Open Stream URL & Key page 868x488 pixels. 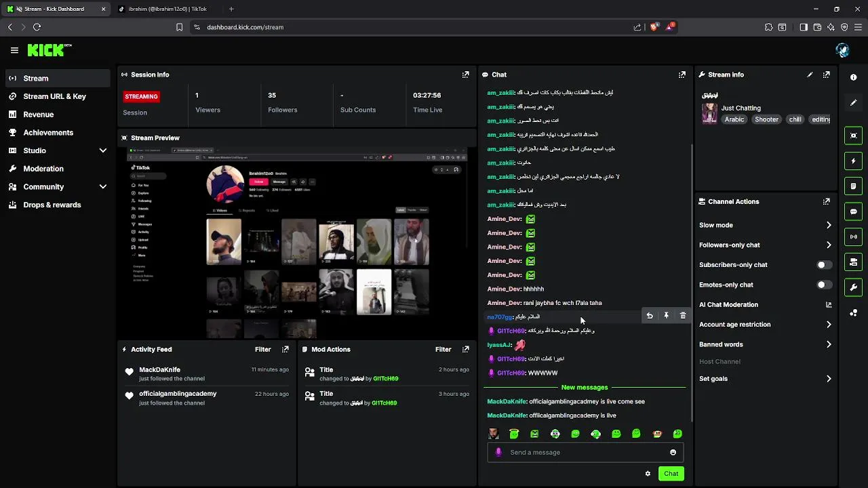[x=57, y=96]
